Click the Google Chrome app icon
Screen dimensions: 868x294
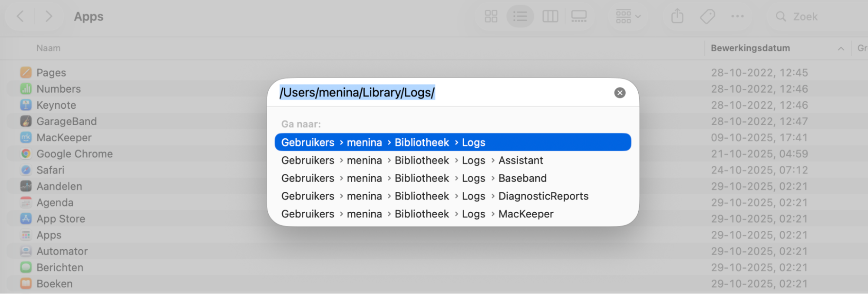point(26,154)
